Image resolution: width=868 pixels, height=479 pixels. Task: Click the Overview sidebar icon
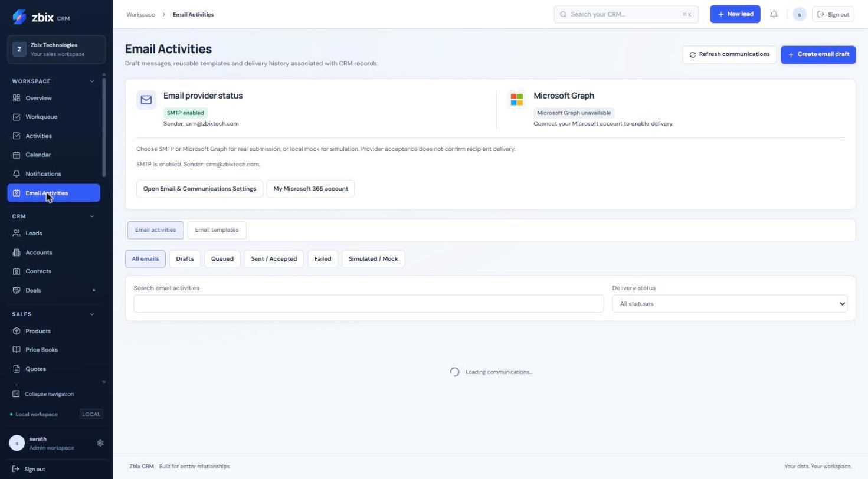(x=17, y=98)
